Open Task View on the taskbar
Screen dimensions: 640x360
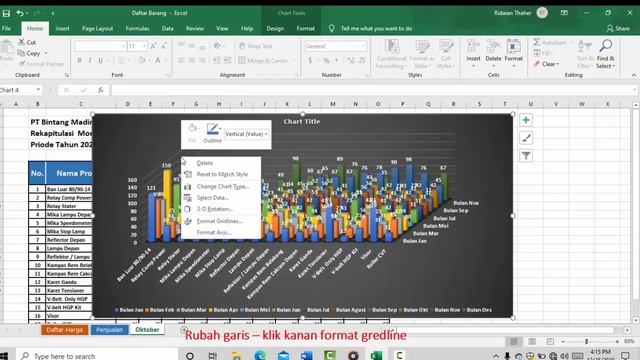click(x=213, y=356)
